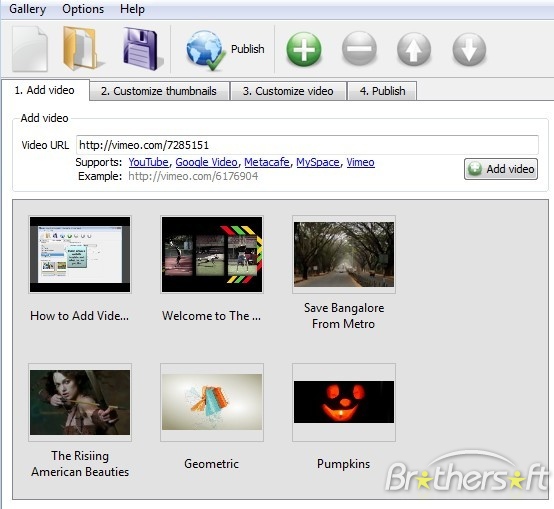Click the How to Add Vide... caption
This screenshot has width=554, height=509.
pyautogui.click(x=79, y=316)
